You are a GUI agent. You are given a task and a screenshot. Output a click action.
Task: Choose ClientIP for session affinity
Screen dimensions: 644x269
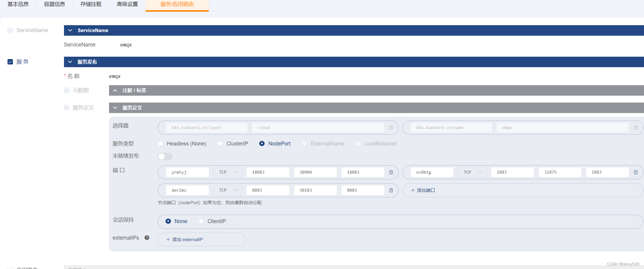pos(201,221)
